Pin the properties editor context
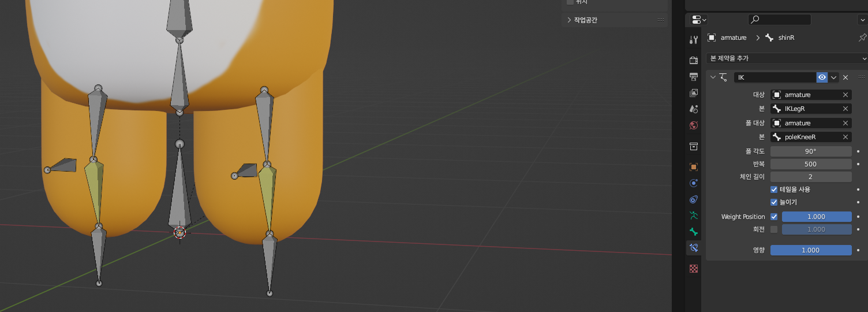Image resolution: width=868 pixels, height=312 pixels. pos(862,38)
